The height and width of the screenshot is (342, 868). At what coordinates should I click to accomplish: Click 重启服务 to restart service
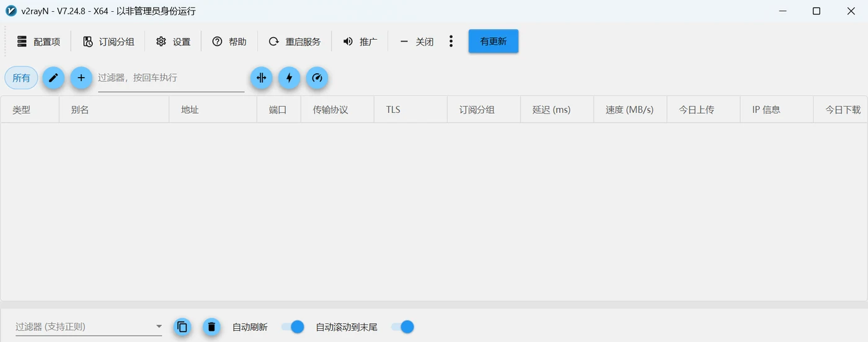pyautogui.click(x=294, y=42)
